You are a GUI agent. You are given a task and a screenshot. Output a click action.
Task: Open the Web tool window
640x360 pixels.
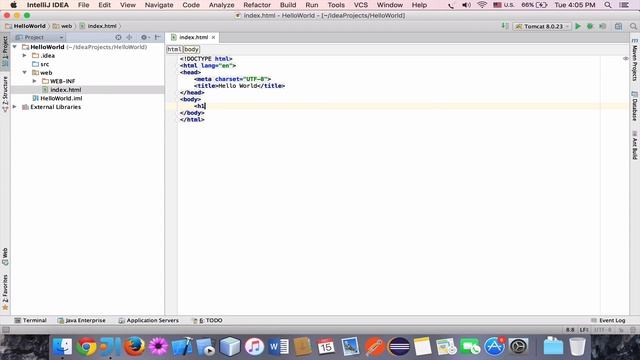(5, 257)
